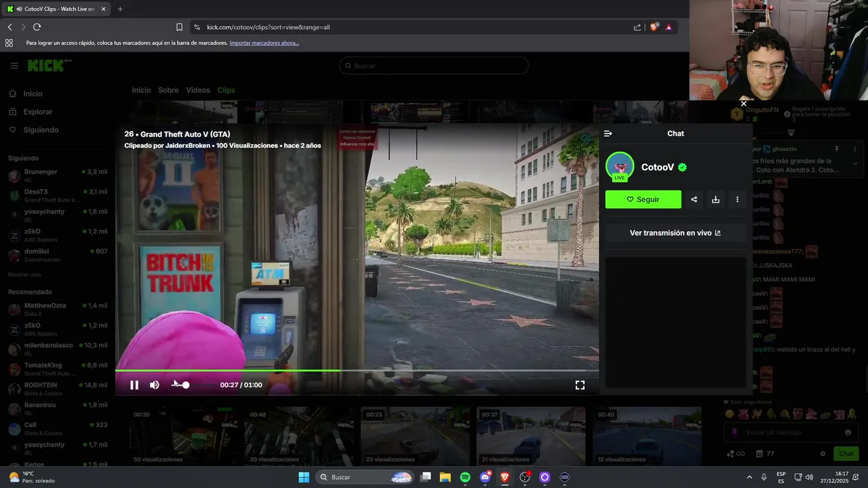Open the Kick hamburger menu
Screen dimensions: 868x488
point(14,66)
